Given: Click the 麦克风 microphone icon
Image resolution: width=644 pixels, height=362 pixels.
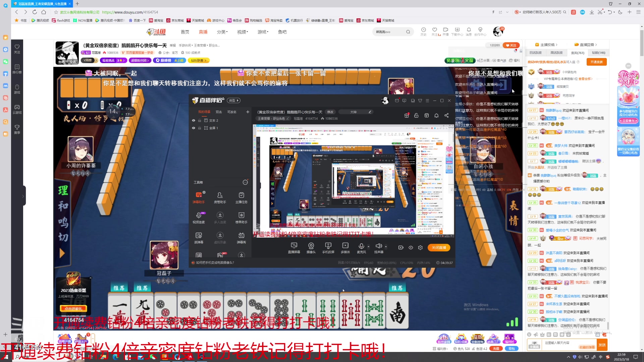Looking at the screenshot, I should click(x=361, y=246).
